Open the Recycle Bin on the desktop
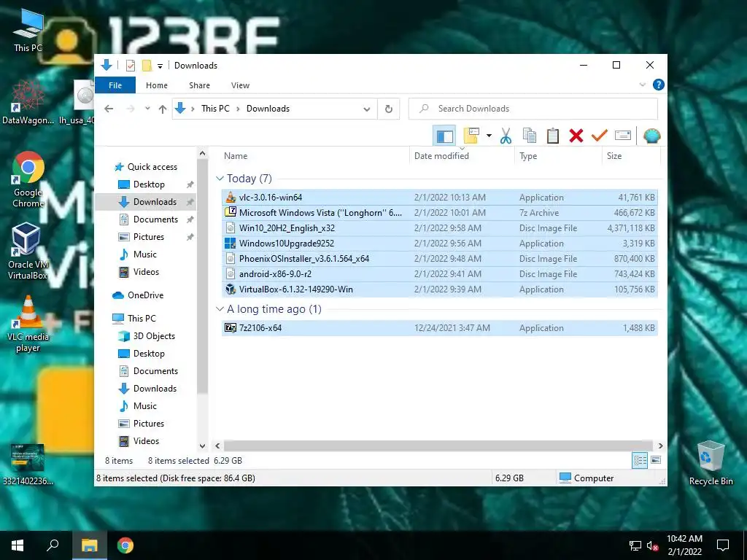This screenshot has height=560, width=747. coord(711,463)
